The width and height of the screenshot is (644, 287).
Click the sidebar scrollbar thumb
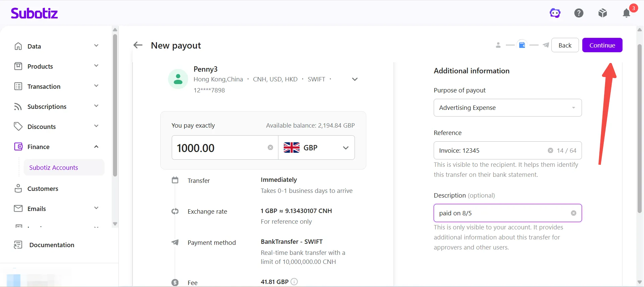(x=115, y=105)
